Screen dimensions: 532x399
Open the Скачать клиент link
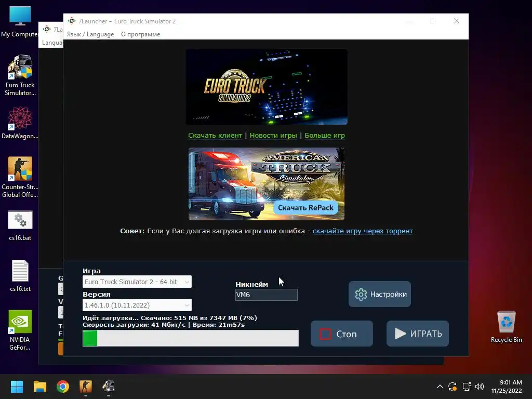point(215,136)
